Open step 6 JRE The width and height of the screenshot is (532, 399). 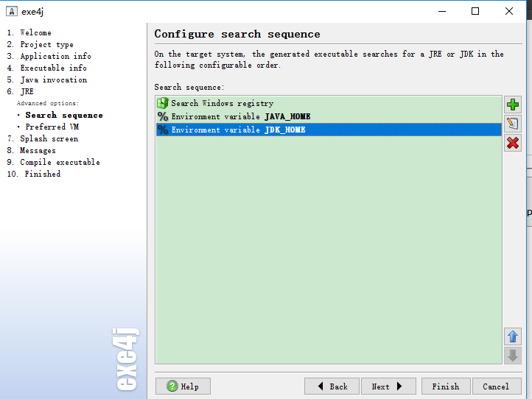click(x=21, y=91)
